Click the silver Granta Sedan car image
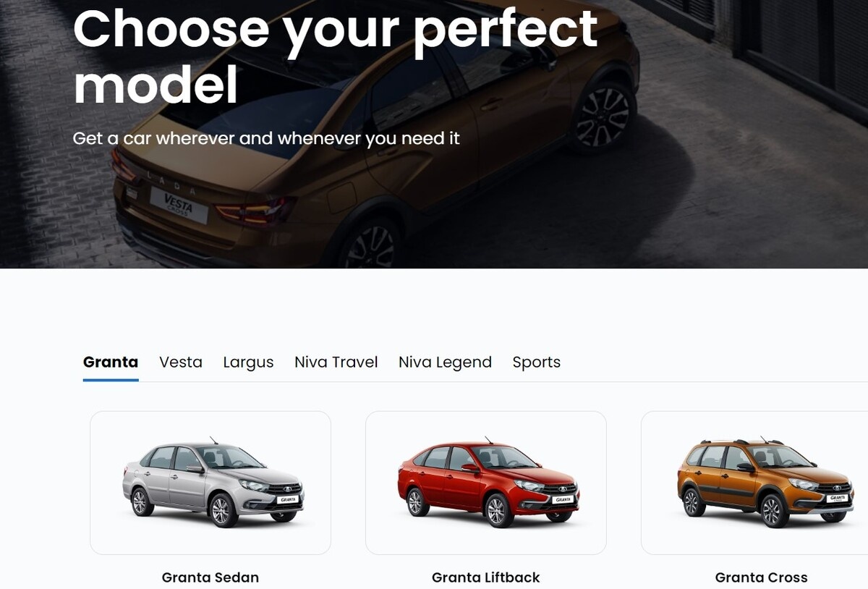Viewport: 868px width, 589px height. click(x=213, y=482)
